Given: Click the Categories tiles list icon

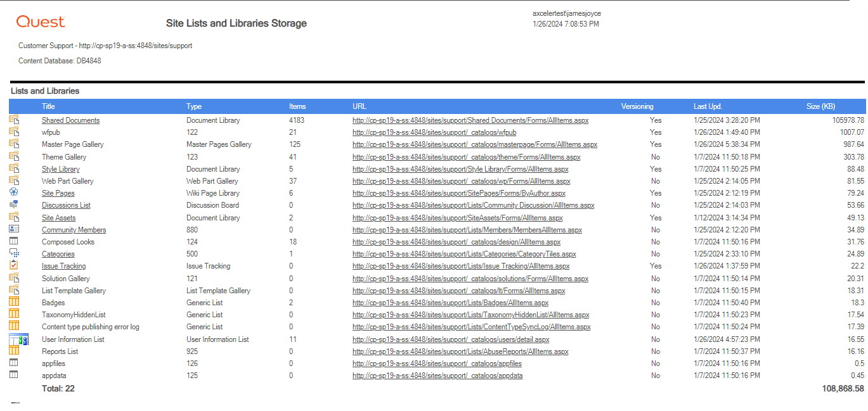Looking at the screenshot, I should coord(13,253).
